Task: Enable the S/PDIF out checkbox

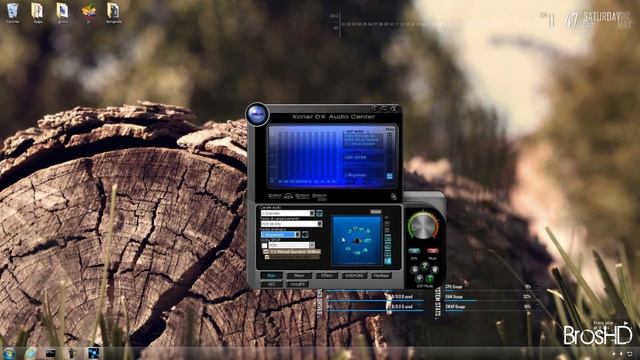Action: pyautogui.click(x=264, y=245)
